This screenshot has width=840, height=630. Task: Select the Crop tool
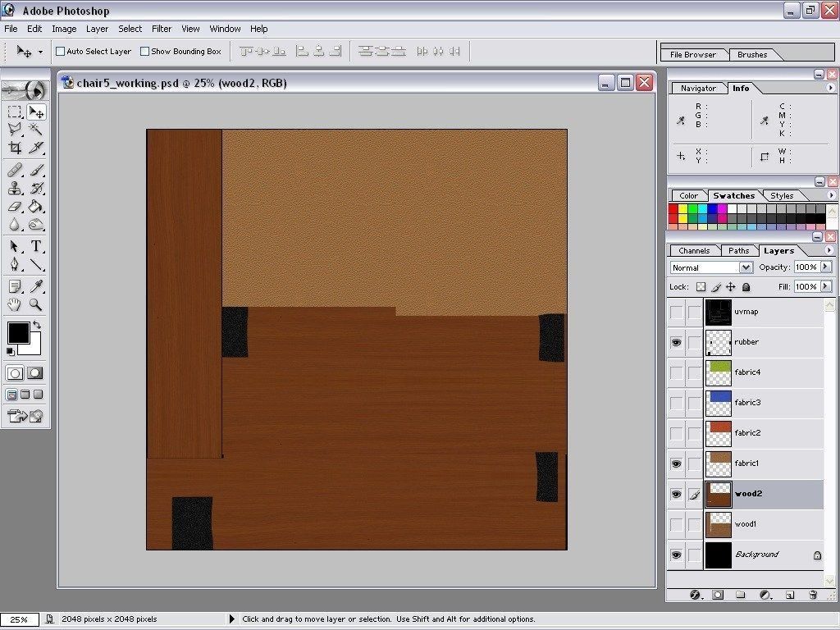(15, 148)
